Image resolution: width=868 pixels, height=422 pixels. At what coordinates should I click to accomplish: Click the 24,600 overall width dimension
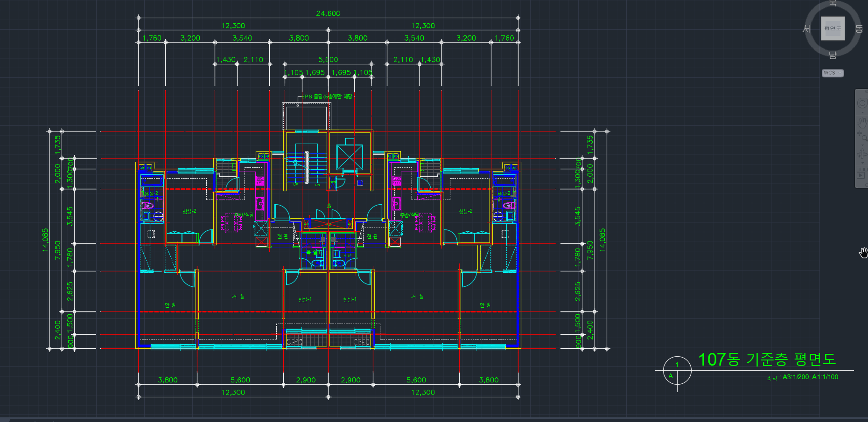click(x=328, y=14)
